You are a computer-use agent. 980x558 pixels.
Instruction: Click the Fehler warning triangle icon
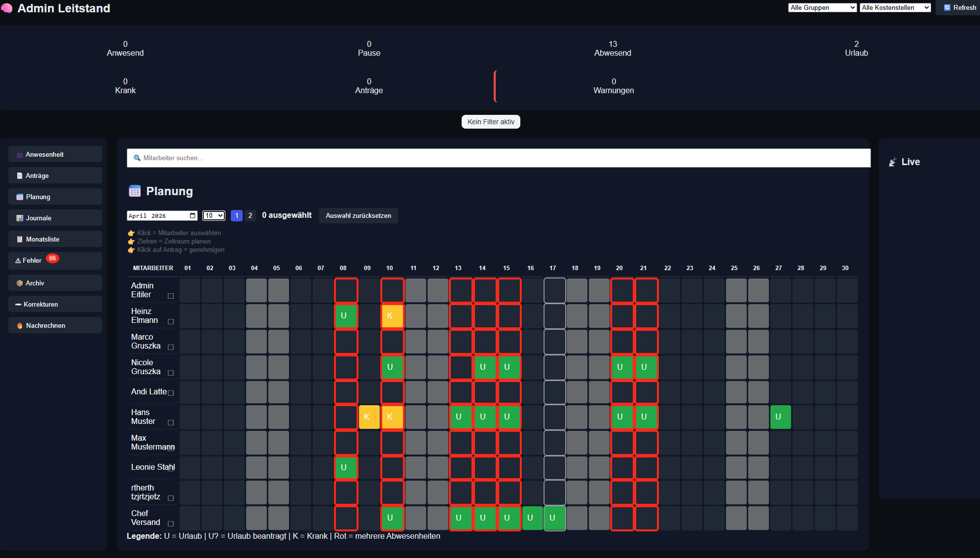pyautogui.click(x=19, y=260)
